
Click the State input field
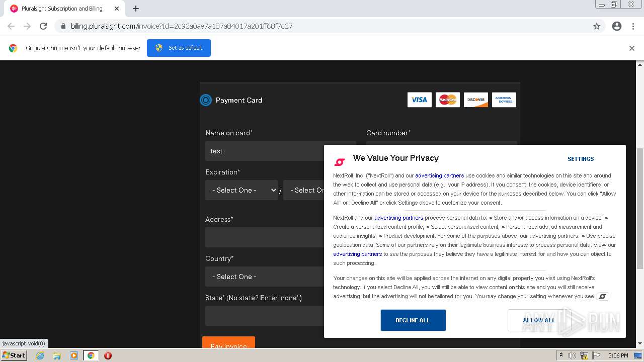[265, 316]
